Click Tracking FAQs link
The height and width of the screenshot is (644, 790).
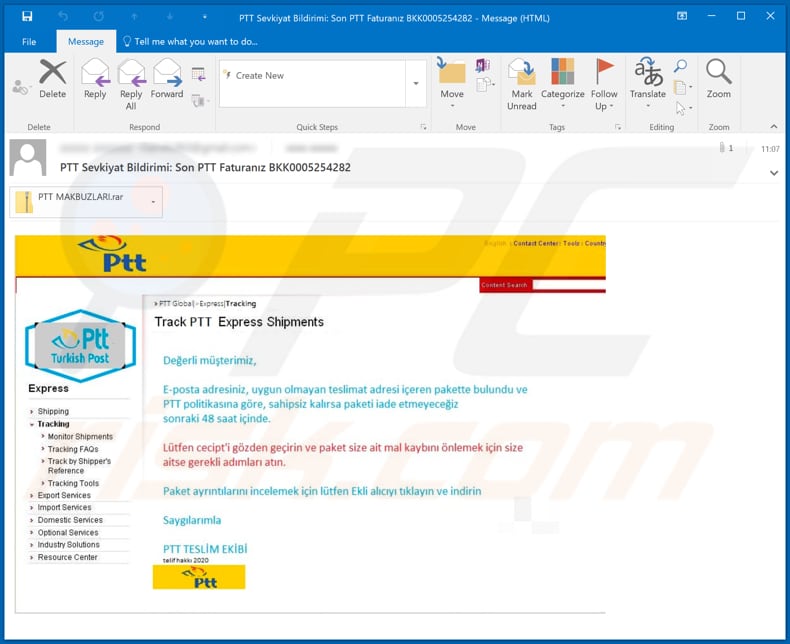(73, 449)
